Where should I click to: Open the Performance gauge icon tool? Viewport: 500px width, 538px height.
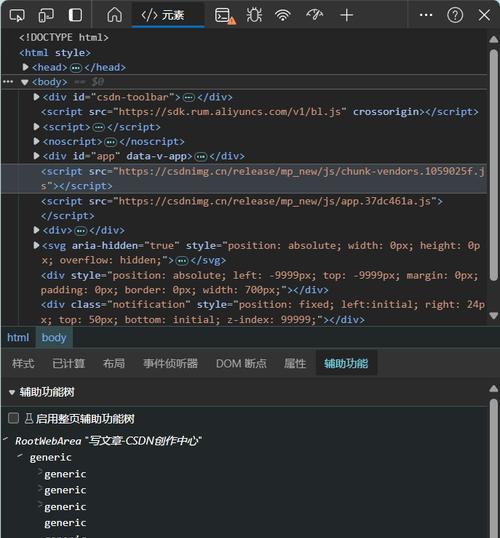315,15
